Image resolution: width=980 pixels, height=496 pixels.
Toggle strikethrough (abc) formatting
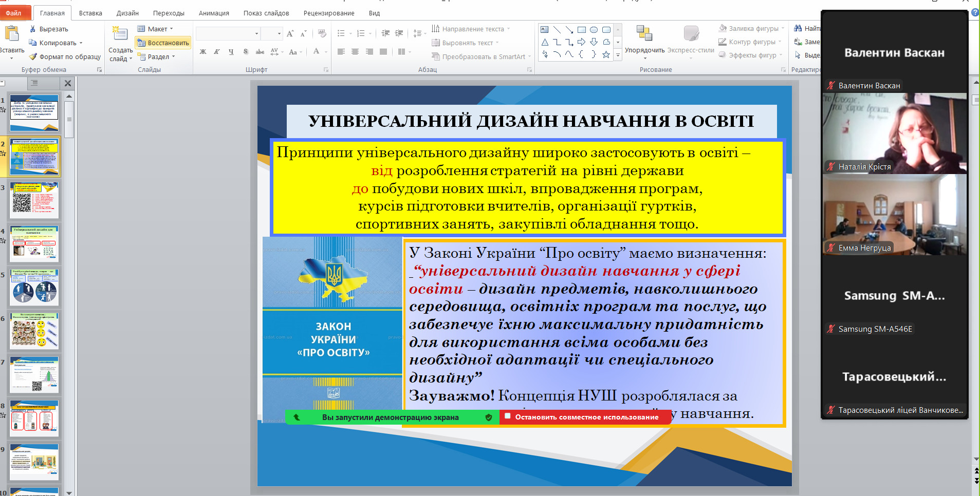[x=260, y=51]
